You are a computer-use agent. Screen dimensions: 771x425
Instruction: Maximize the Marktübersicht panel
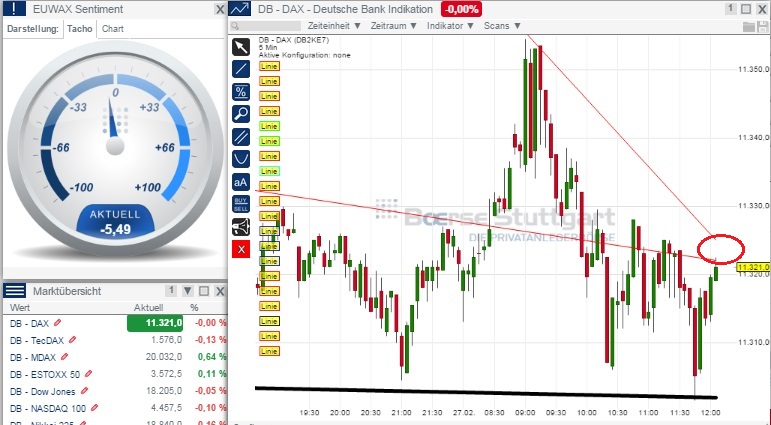click(204, 291)
